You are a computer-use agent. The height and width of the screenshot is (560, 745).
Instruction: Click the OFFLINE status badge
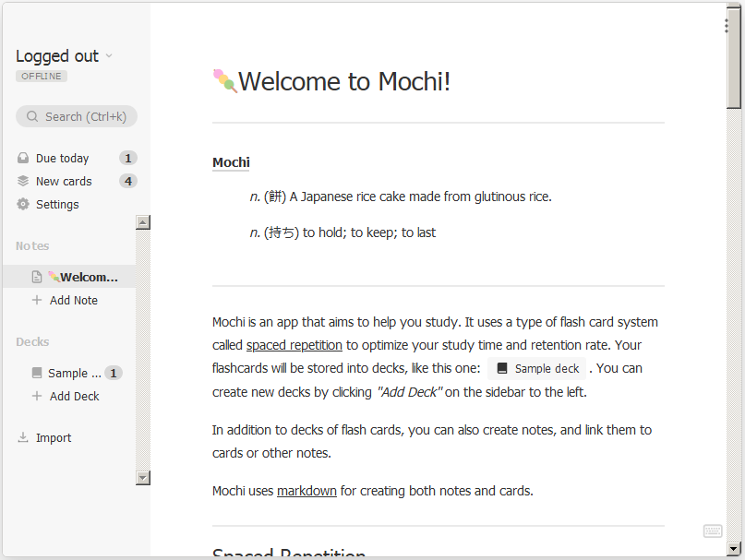click(x=42, y=76)
